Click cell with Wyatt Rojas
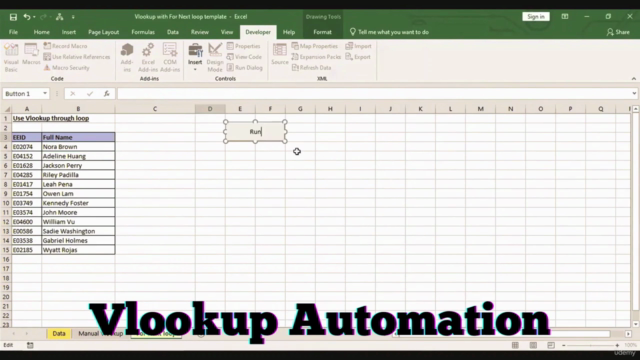 point(78,250)
